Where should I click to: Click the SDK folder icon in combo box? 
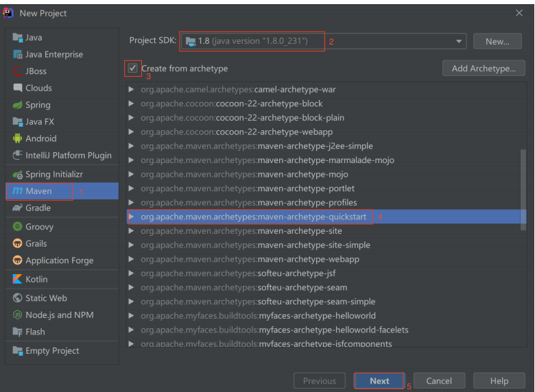coord(191,42)
